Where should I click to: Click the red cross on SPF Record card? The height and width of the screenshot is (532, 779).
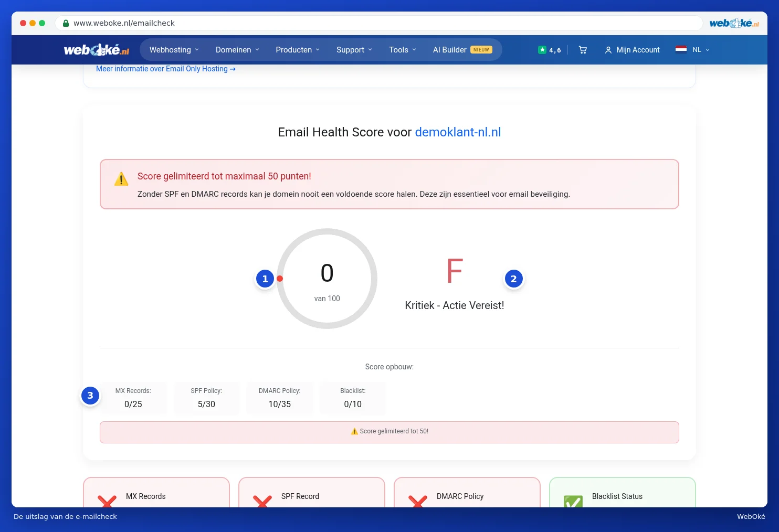point(262,501)
